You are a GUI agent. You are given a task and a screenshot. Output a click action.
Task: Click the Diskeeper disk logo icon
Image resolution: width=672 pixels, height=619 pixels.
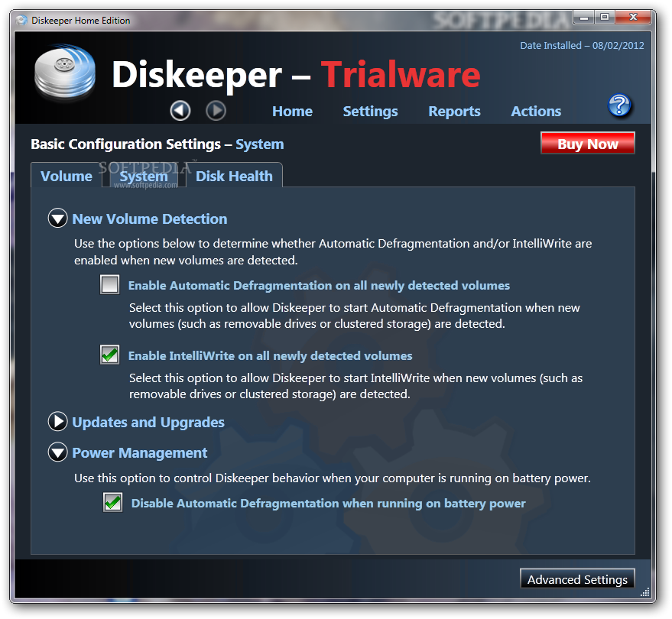[x=65, y=73]
